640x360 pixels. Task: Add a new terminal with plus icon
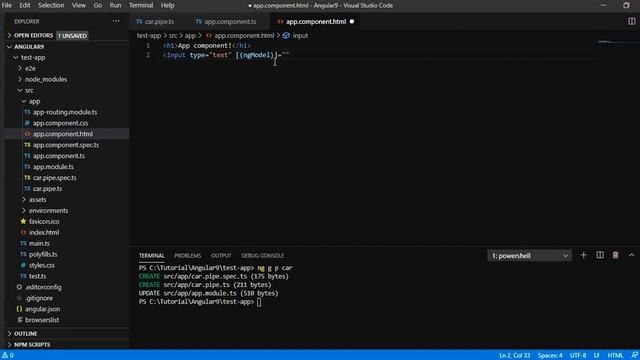[583, 255]
